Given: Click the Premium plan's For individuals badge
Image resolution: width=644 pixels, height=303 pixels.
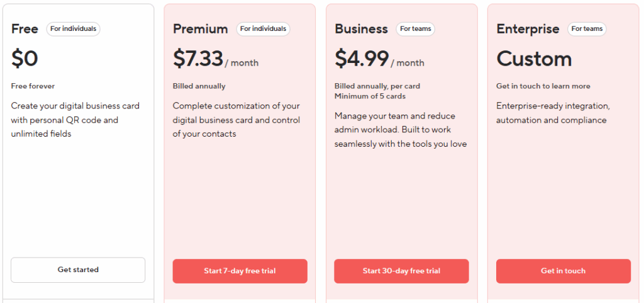Looking at the screenshot, I should click(263, 29).
